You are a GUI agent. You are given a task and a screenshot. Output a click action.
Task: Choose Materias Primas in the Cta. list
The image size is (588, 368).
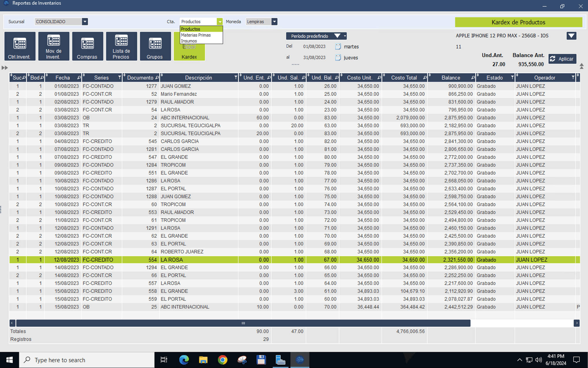pos(201,35)
